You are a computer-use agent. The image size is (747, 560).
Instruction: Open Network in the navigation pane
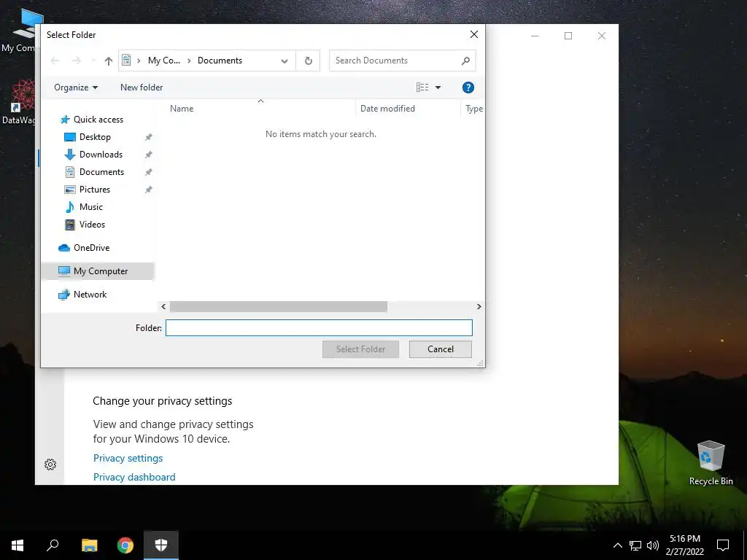[x=90, y=295]
